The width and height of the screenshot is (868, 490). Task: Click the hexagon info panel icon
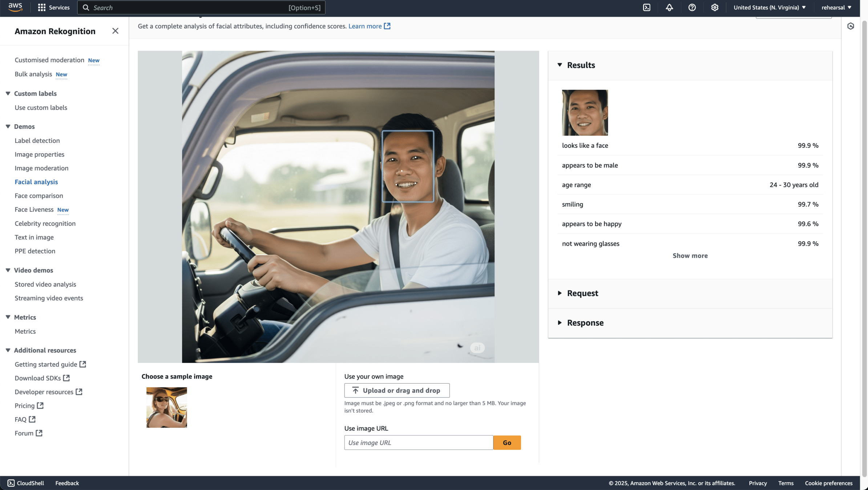(851, 26)
